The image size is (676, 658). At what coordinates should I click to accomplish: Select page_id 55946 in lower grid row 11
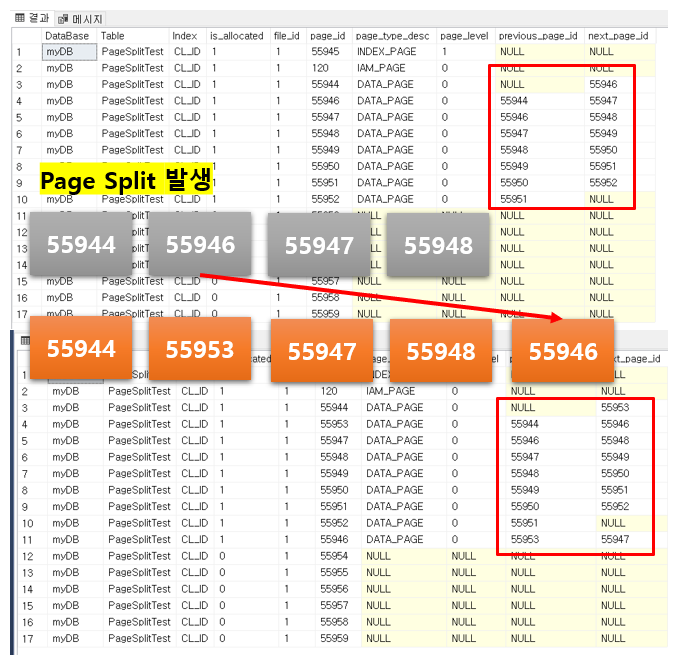tap(338, 539)
